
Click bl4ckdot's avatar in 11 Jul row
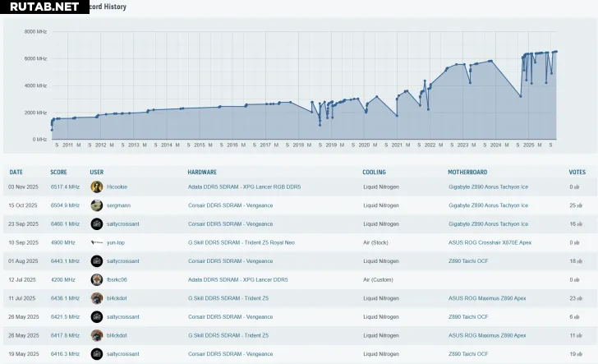pyautogui.click(x=97, y=298)
